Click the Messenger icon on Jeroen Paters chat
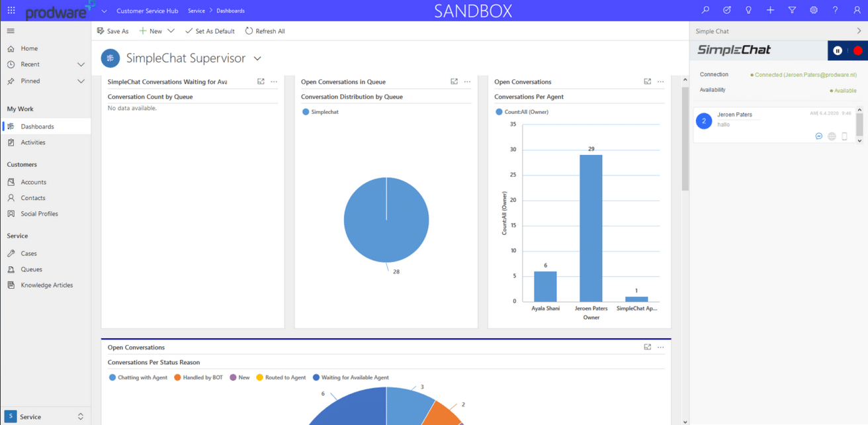 819,136
